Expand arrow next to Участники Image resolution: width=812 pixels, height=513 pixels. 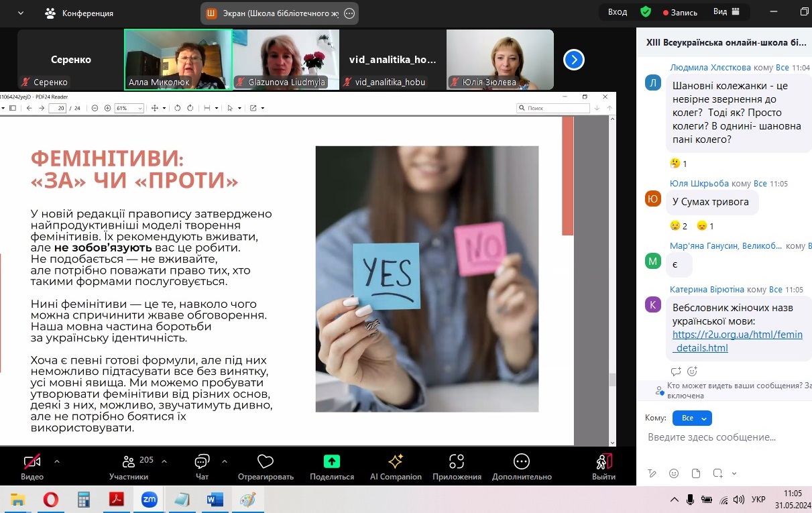pos(164,461)
